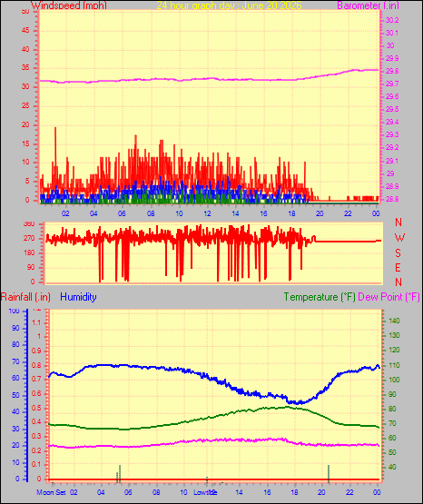Click the 35 label on windspeed axis
The width and height of the screenshot is (423, 504).
[x=25, y=68]
